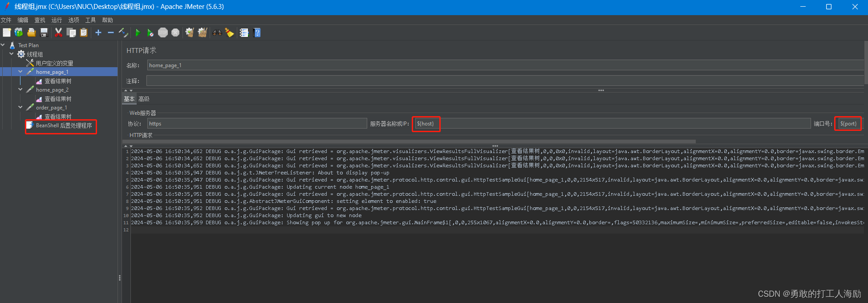Viewport: 868px width, 303px height.
Task: Click the Open file folder icon
Action: coord(31,32)
